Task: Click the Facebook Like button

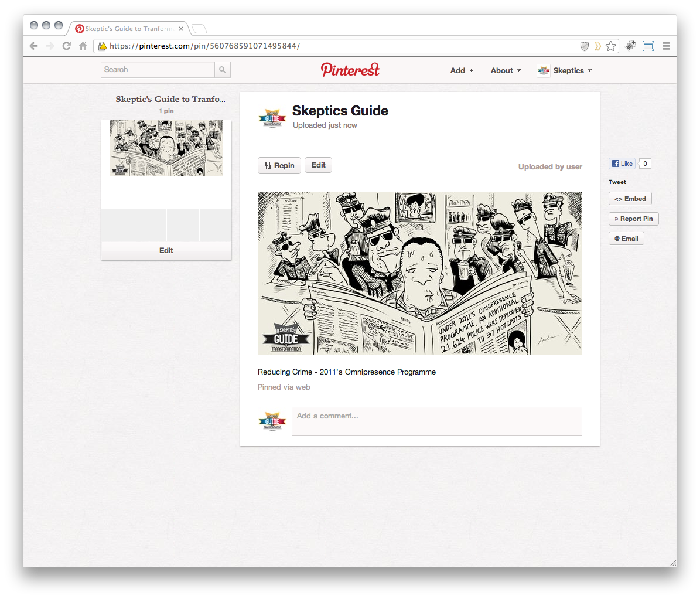Action: coord(622,164)
